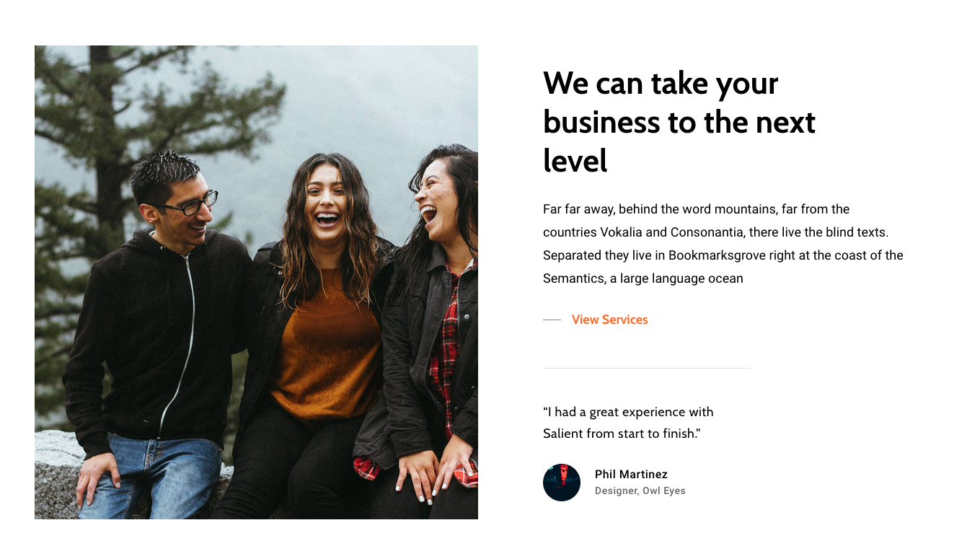Click the horizontal divider above the testimonial

pyautogui.click(x=646, y=368)
